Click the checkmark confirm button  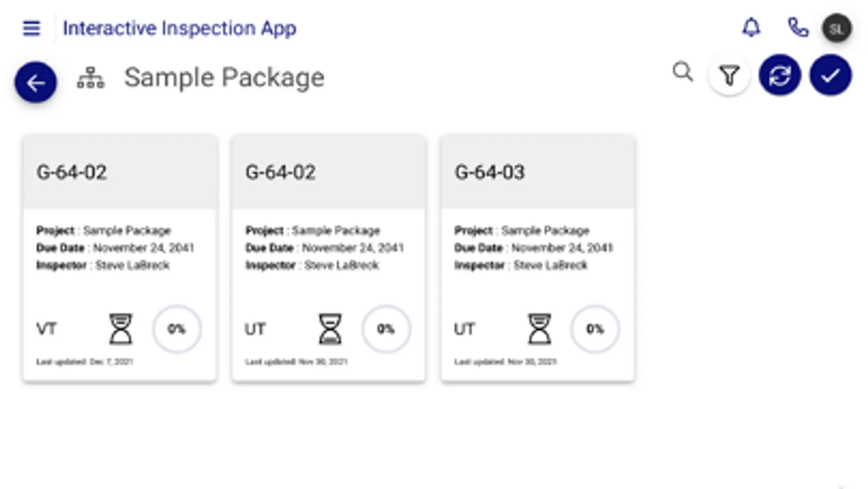(830, 76)
